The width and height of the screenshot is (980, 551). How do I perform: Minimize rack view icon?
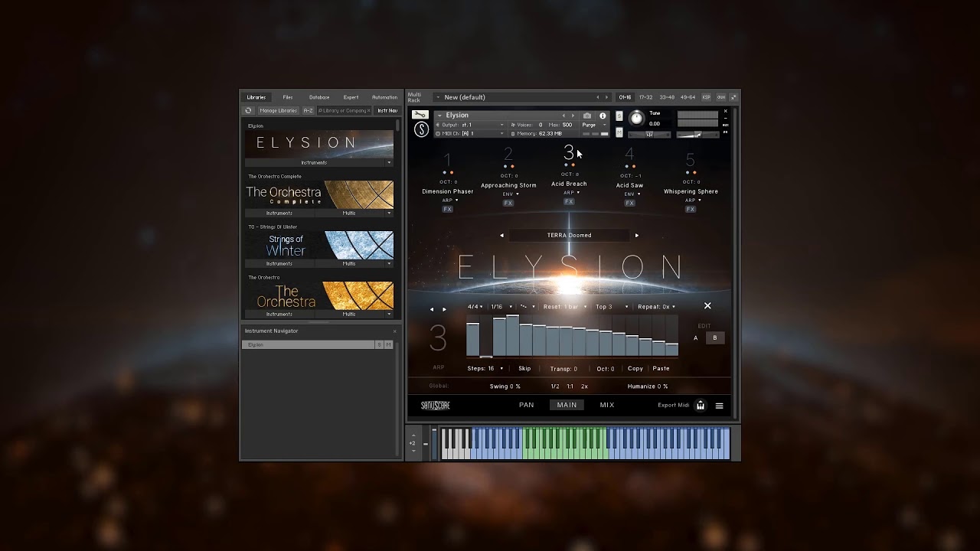[733, 97]
